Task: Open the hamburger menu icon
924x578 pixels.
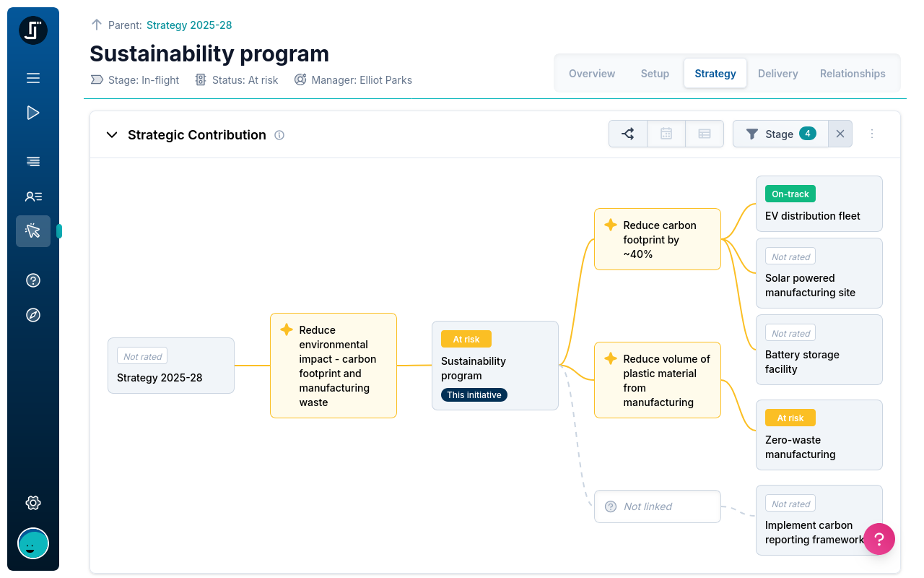Action: 33,78
